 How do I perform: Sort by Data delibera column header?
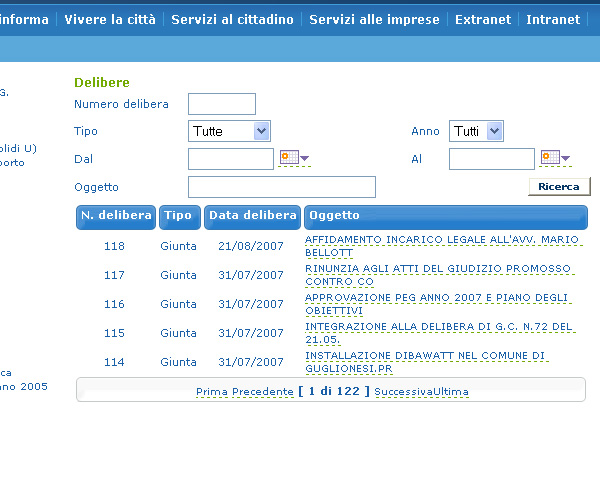point(253,217)
